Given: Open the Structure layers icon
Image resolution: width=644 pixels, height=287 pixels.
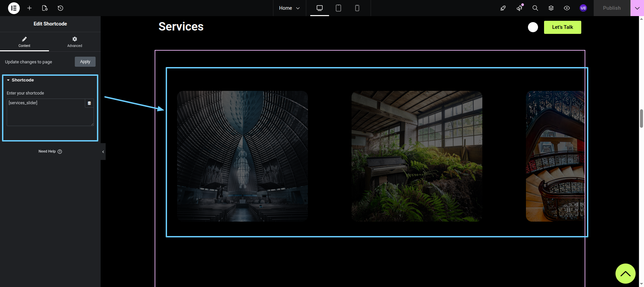Looking at the screenshot, I should click(551, 8).
